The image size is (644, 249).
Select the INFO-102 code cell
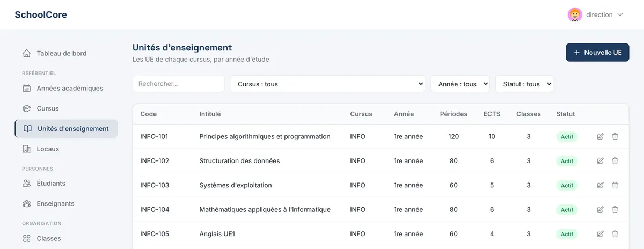(155, 161)
